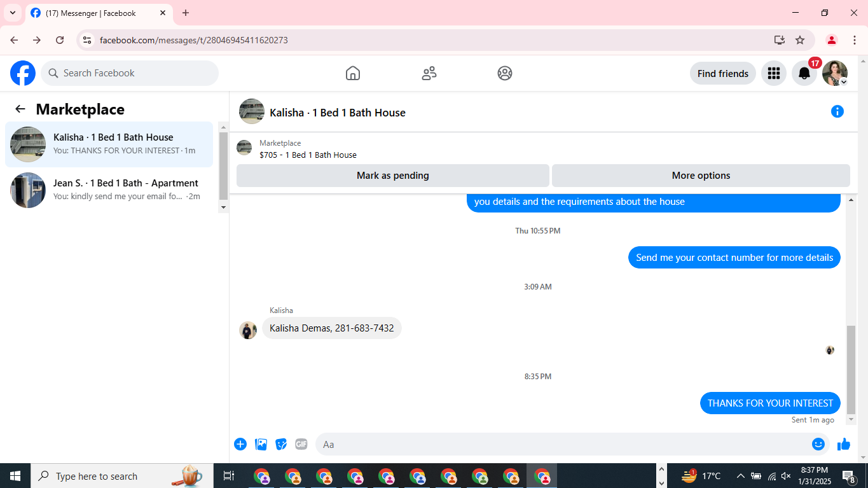Click the Kalisha Demas phone number message

coord(332,328)
